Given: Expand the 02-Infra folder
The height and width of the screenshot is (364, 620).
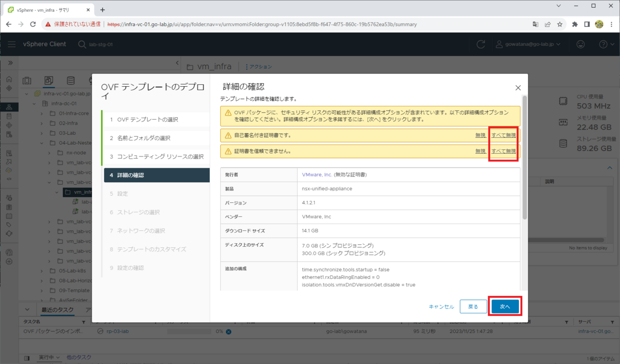Looking at the screenshot, I should pos(42,123).
